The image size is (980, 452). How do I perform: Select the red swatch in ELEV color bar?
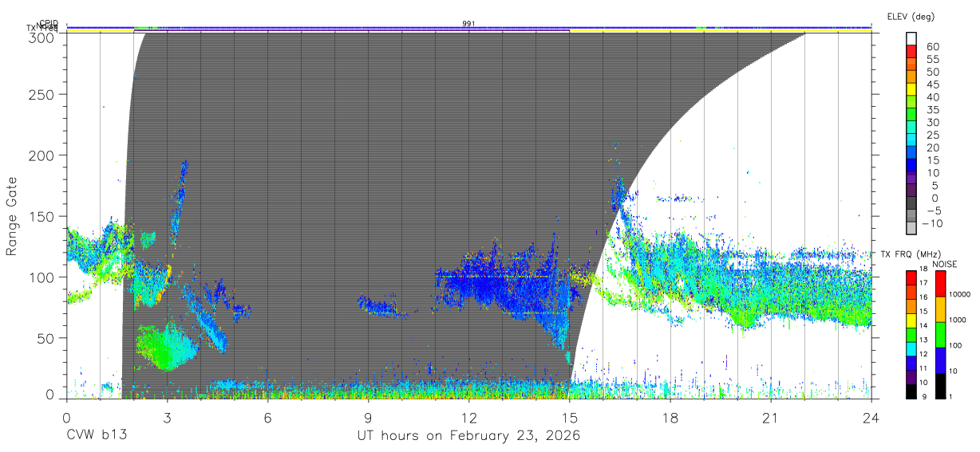click(x=911, y=52)
